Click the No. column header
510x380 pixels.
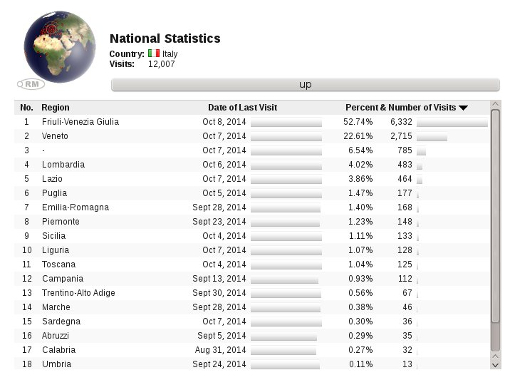(27, 108)
